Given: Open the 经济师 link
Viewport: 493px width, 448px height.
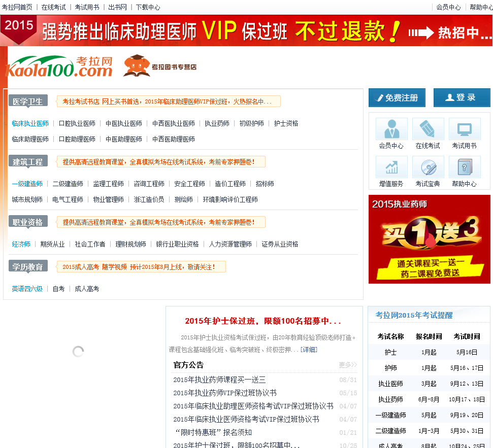Looking at the screenshot, I should coord(21,244).
